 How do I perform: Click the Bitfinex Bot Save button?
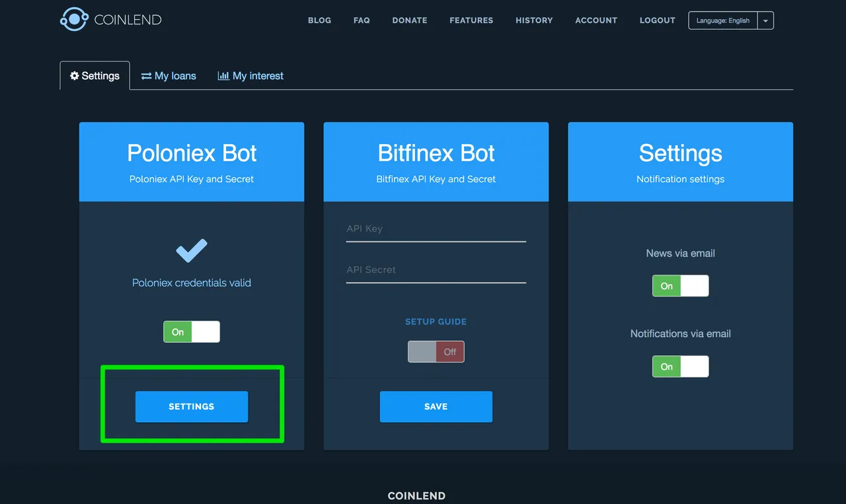(x=436, y=407)
